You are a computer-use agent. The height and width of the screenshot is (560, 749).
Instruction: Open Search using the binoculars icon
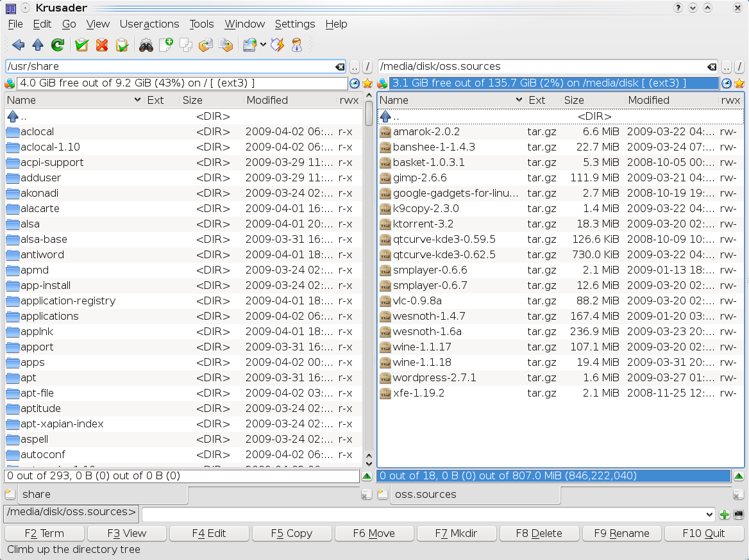146,45
